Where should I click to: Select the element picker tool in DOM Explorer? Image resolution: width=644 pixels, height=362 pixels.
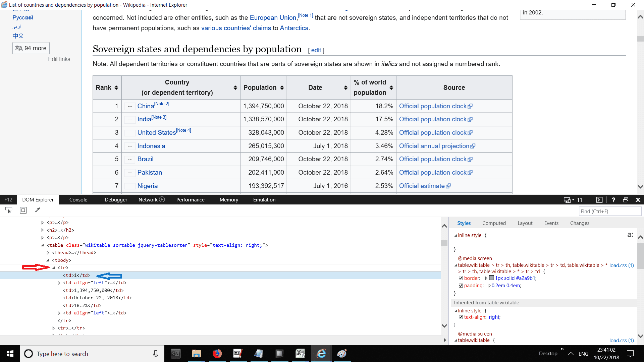8,210
